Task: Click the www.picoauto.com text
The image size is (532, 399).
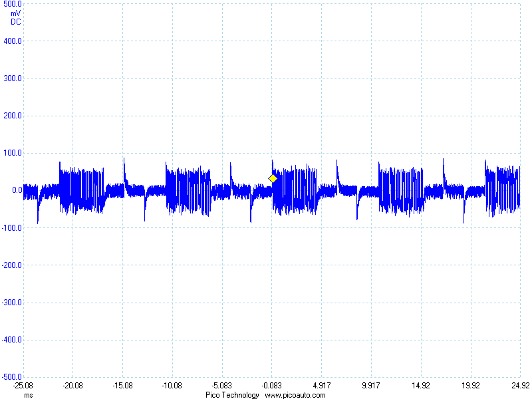Action: click(x=295, y=395)
